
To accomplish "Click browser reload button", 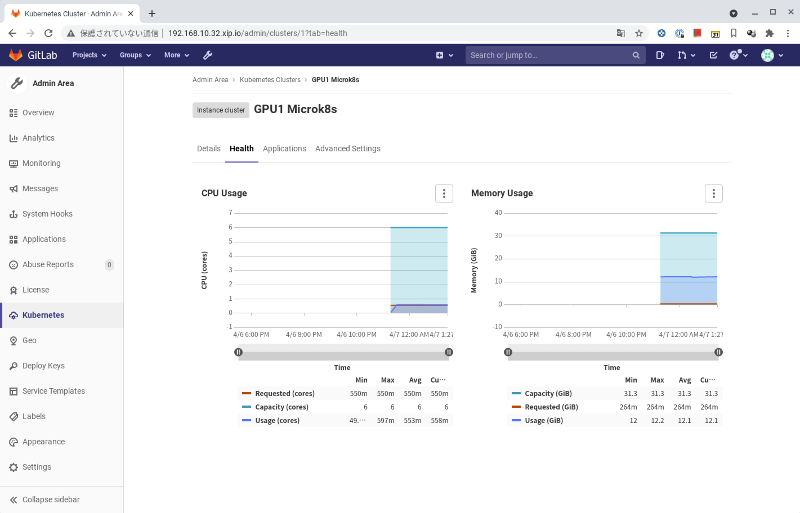I will (48, 33).
